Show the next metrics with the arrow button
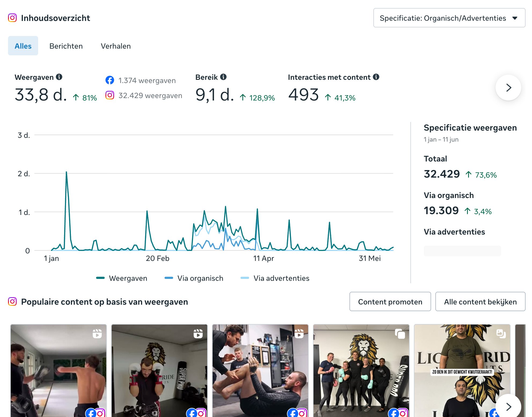This screenshot has height=417, width=532. coord(508,88)
